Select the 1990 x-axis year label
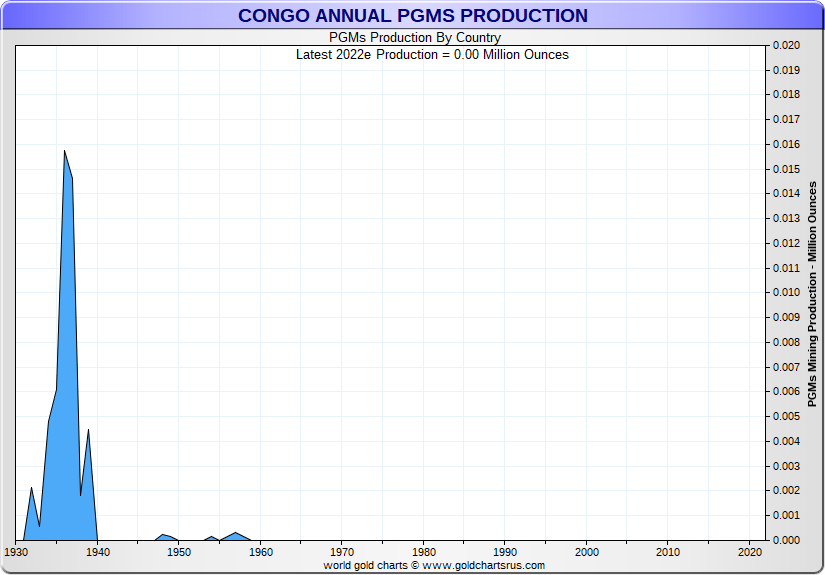Viewport: 825px width, 575px height. [x=505, y=552]
